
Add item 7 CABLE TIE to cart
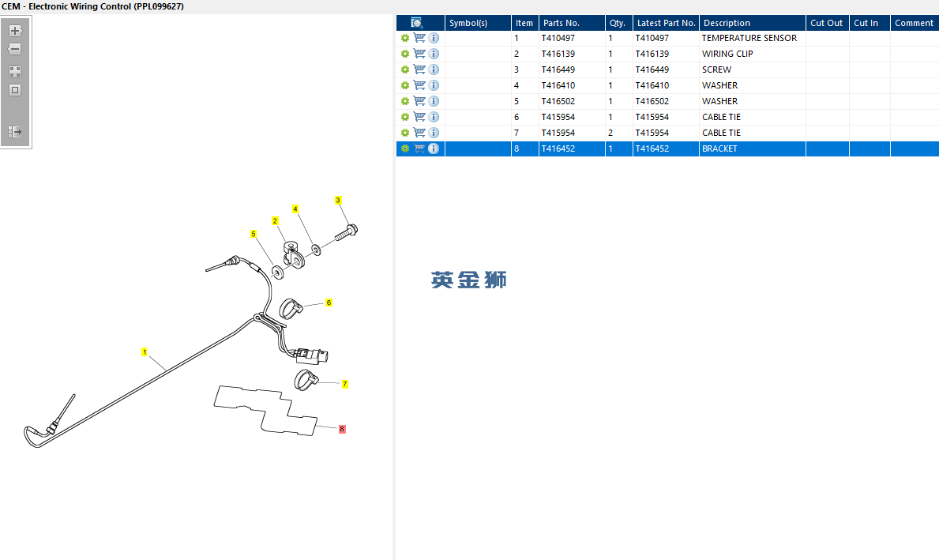(x=419, y=133)
